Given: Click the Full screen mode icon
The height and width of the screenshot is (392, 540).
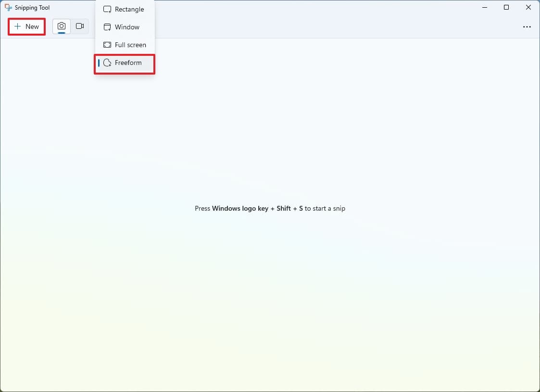Looking at the screenshot, I should click(107, 45).
